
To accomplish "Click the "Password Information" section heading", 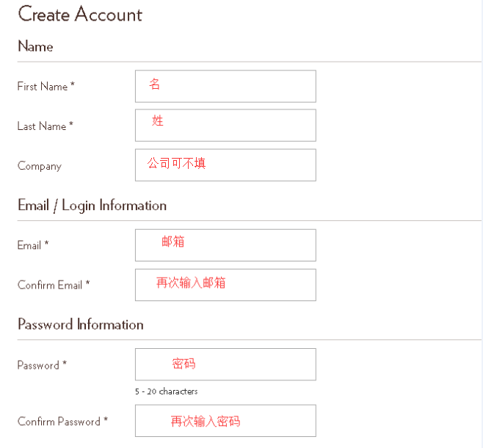I will point(81,325).
